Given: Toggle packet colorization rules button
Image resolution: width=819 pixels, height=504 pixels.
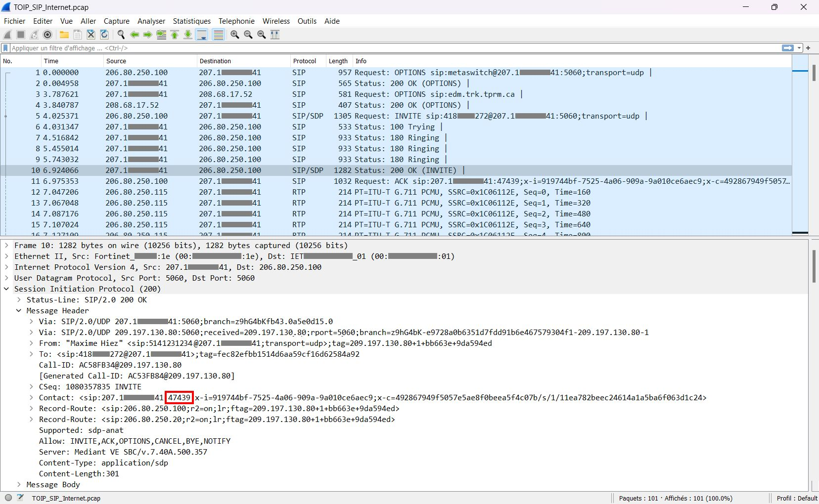Looking at the screenshot, I should pos(218,35).
